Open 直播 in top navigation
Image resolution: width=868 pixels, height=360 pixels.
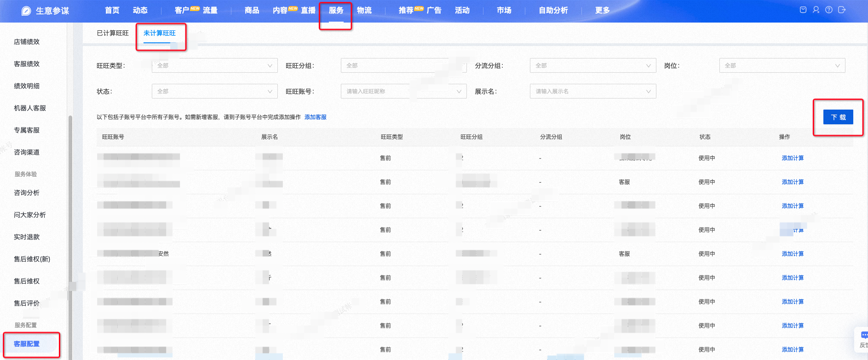tap(308, 10)
